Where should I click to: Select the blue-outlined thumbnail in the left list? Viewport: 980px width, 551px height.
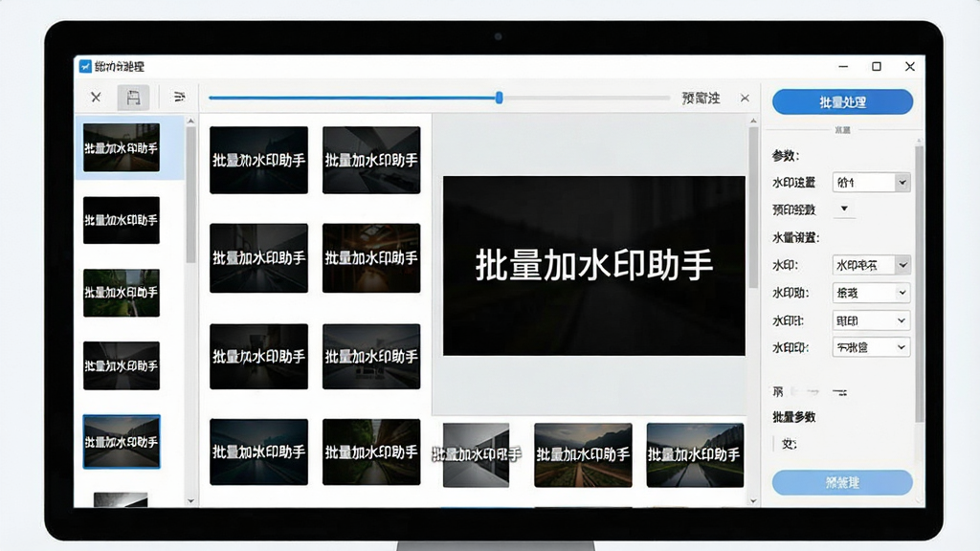click(122, 441)
